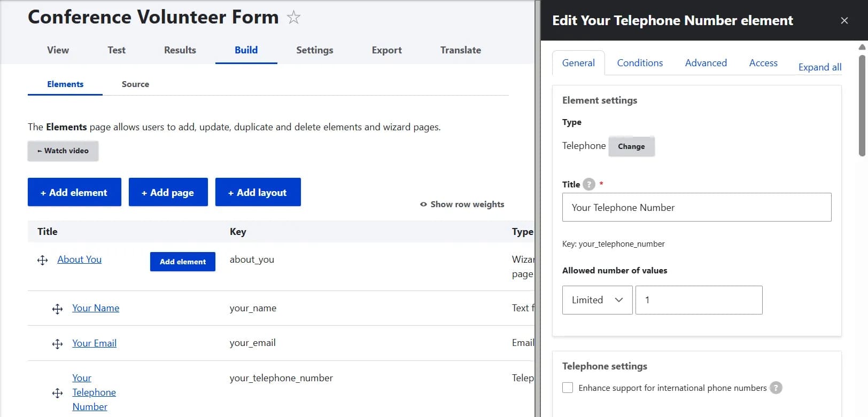This screenshot has width=868, height=417.
Task: Expand all element settings sections
Action: pos(820,67)
